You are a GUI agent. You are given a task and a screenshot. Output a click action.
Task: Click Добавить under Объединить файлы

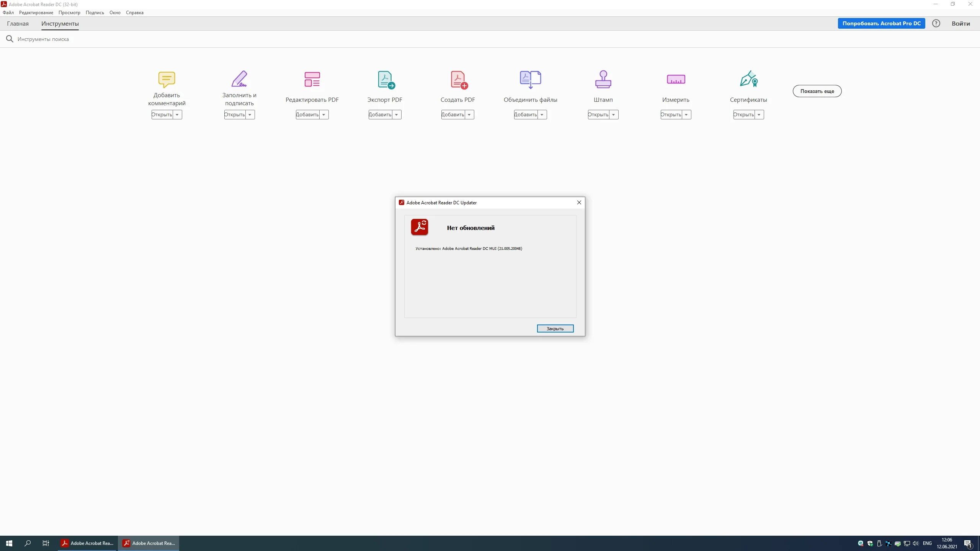coord(526,115)
